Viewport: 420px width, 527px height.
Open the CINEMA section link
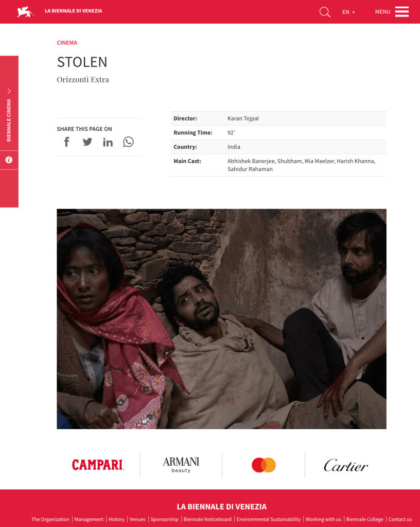point(67,43)
